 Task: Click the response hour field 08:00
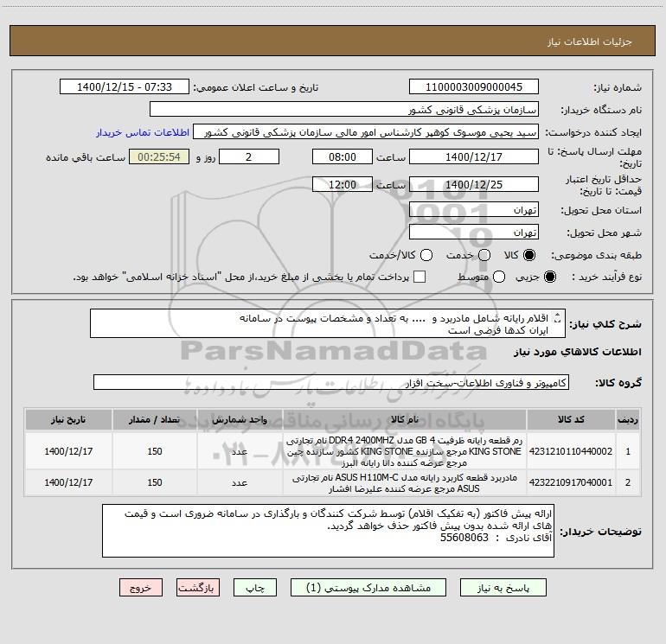[343, 156]
